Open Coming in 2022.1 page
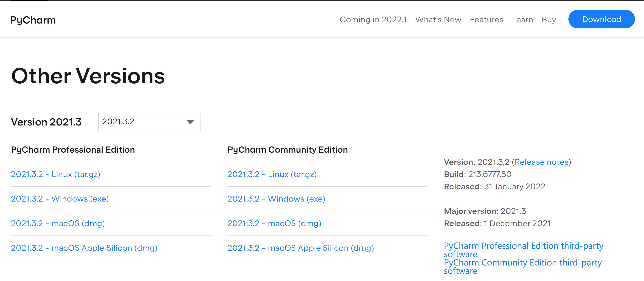 (x=373, y=19)
